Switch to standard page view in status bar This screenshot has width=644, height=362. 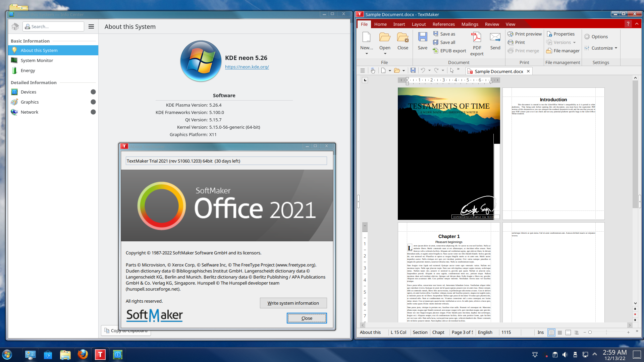[x=551, y=333]
